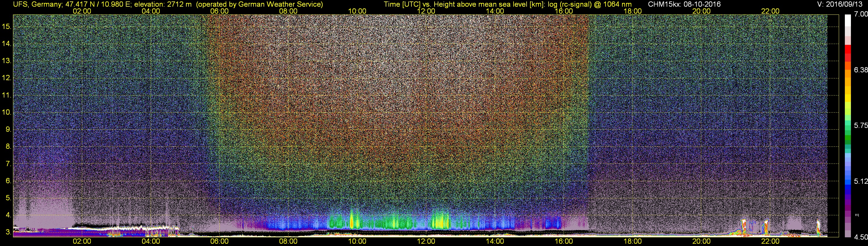The height and width of the screenshot is (246, 868).
Task: Click the 02:00 label on the top time axis
Action: (82, 11)
